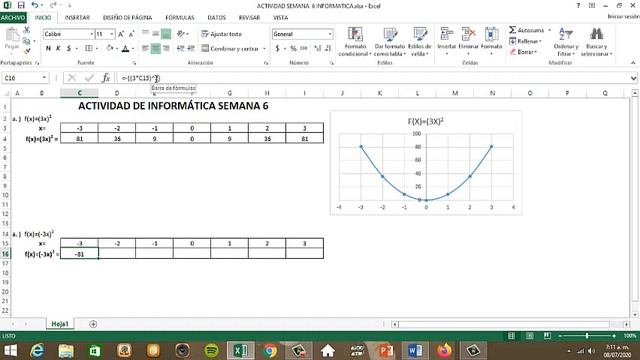The image size is (640, 360).
Task: Toggle italic K formatting
Action: pos(58,49)
